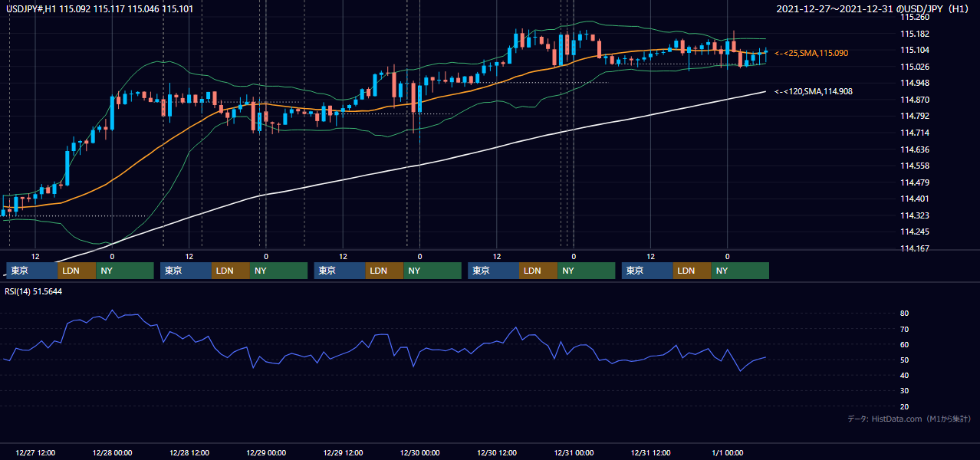
Task: Choose the NY session box for 12/30
Action: [x=587, y=271]
